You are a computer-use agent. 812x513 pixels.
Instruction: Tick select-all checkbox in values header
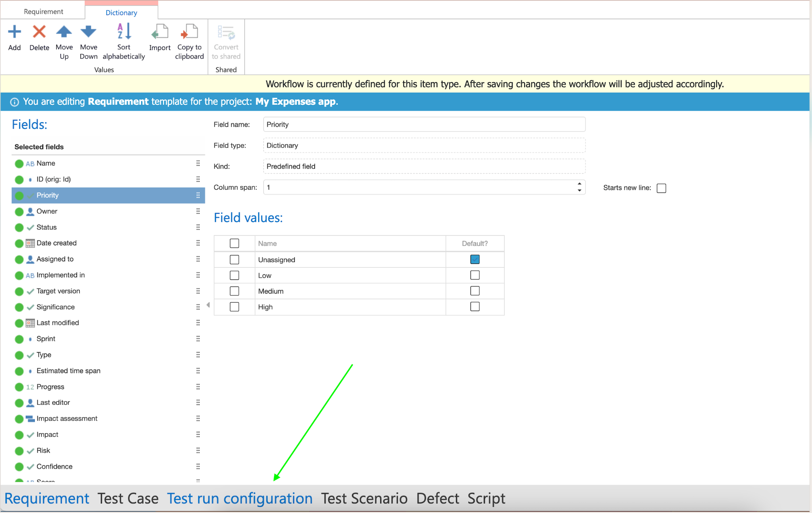234,243
